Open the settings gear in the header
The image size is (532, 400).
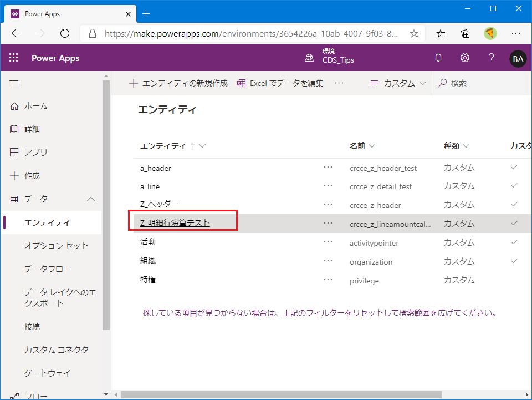pyautogui.click(x=465, y=58)
